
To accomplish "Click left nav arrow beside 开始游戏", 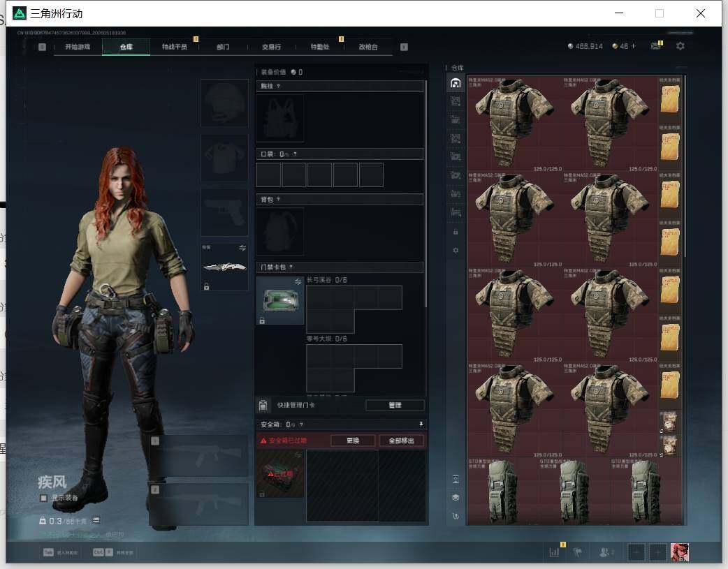I will (42, 47).
